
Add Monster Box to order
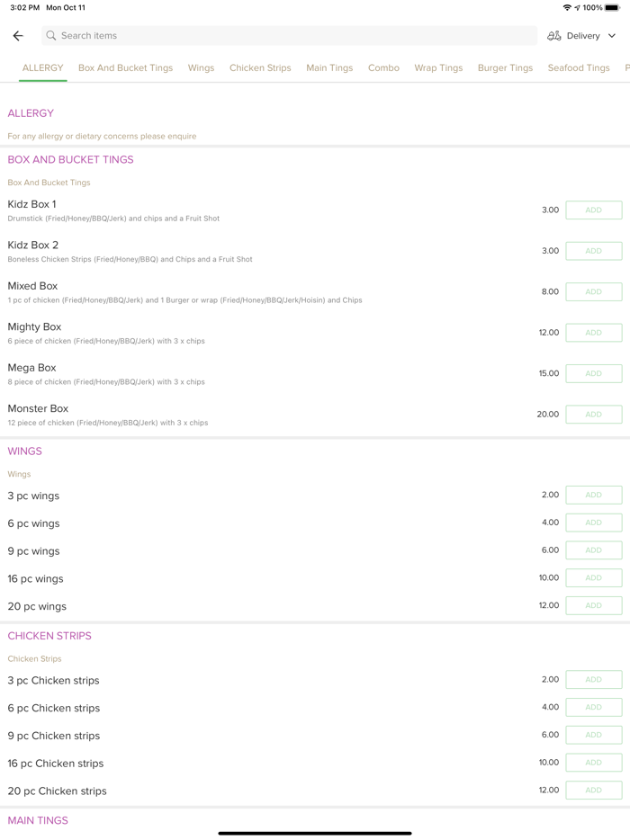593,415
